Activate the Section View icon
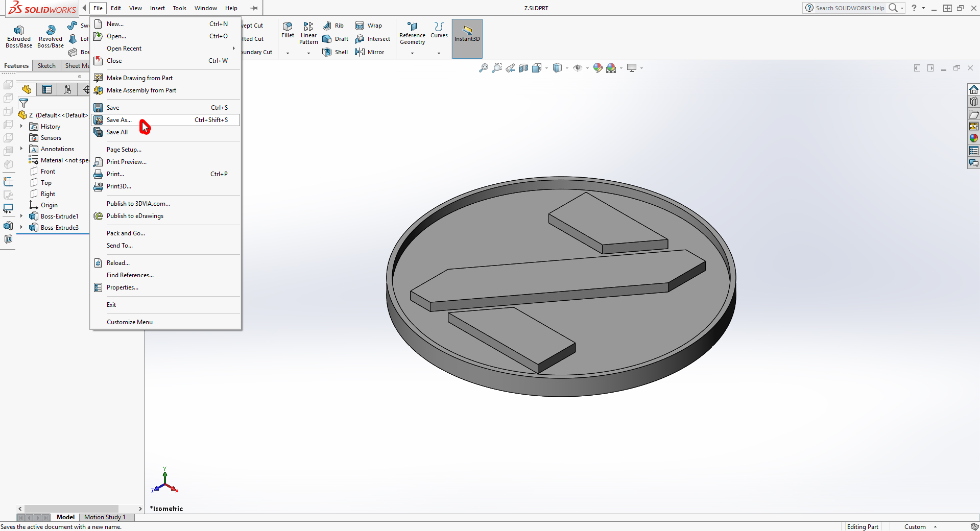This screenshot has height=531, width=980. point(523,68)
